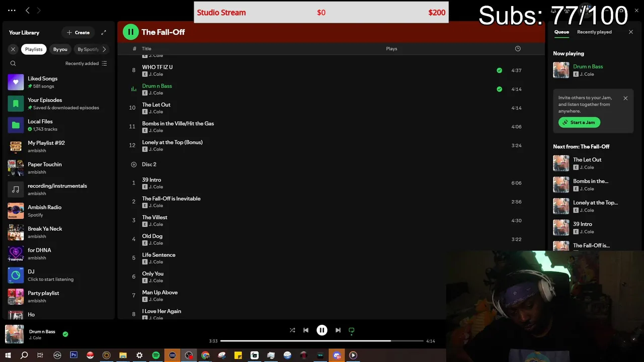Play The Let Out track row
Image resolution: width=644 pixels, height=362 pixels.
tap(331, 108)
